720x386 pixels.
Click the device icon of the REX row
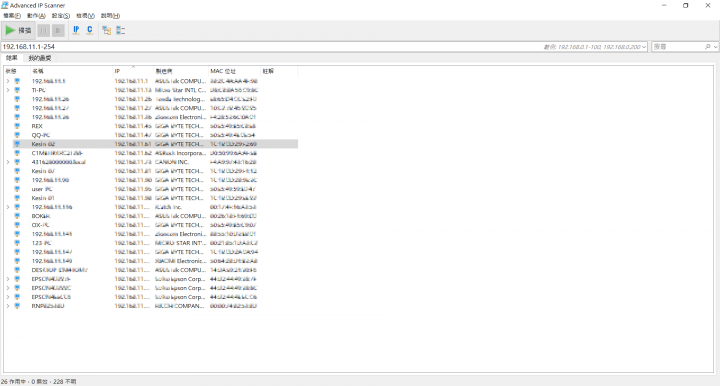17,126
